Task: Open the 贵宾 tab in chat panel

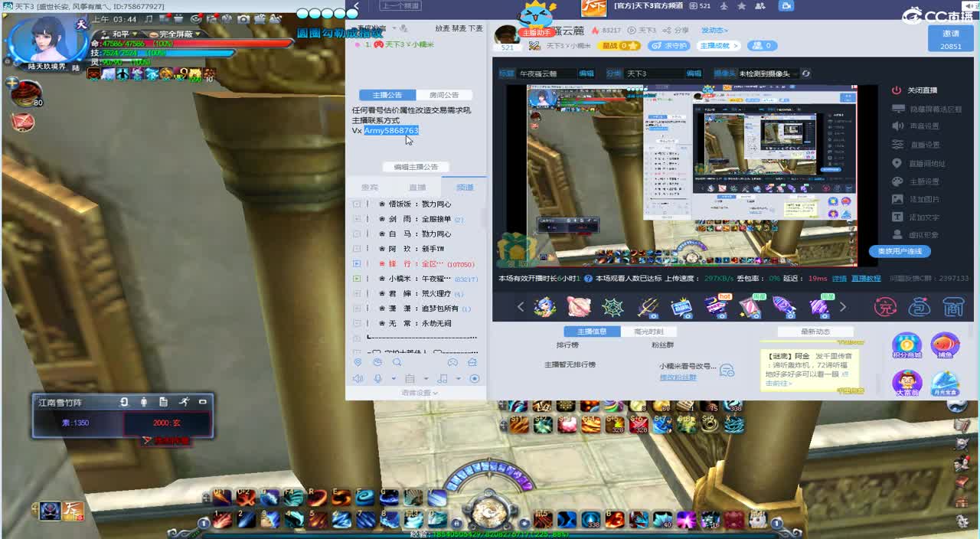Action: [x=369, y=187]
